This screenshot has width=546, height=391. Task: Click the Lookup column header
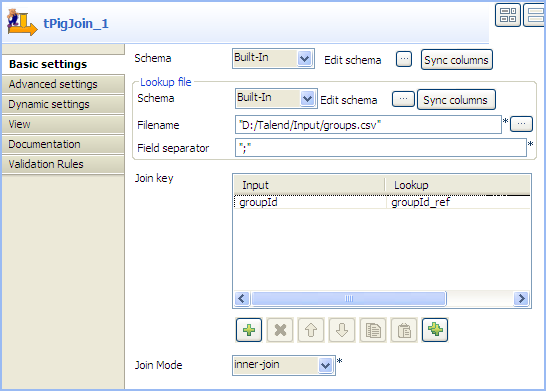(x=458, y=185)
